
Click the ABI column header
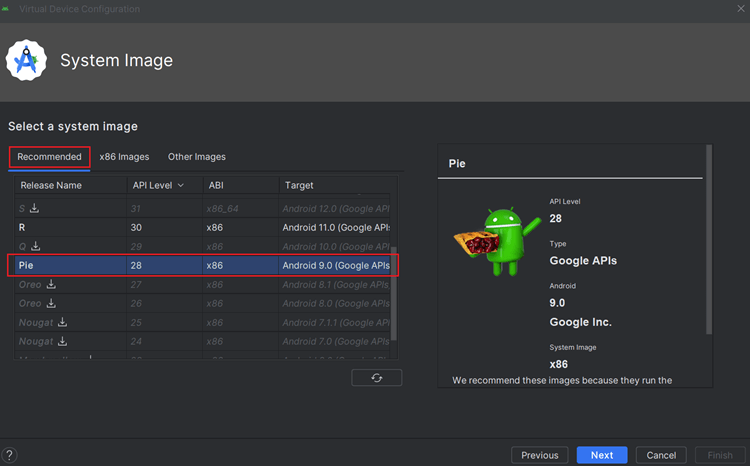click(241, 185)
